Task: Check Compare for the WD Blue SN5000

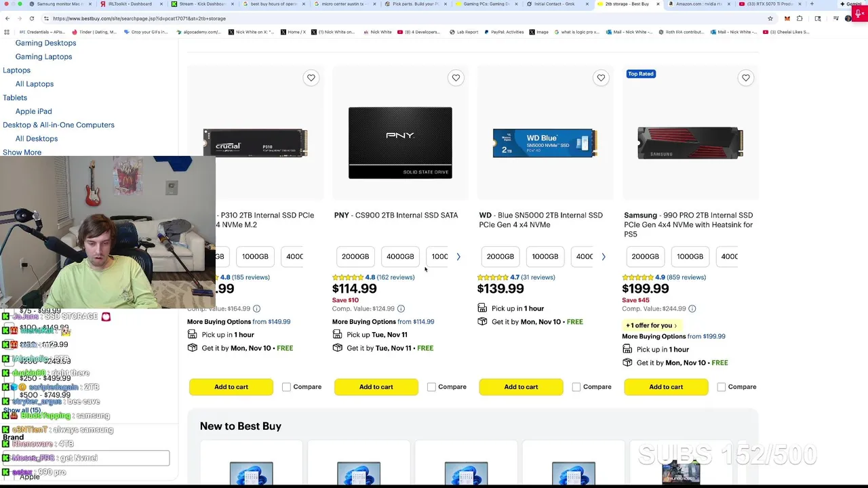Action: pyautogui.click(x=576, y=387)
